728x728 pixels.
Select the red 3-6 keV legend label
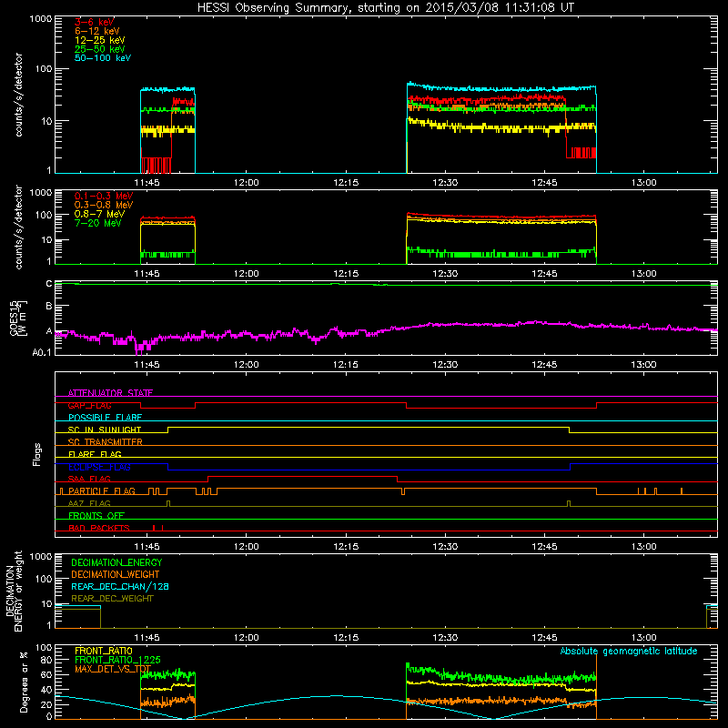[95, 22]
